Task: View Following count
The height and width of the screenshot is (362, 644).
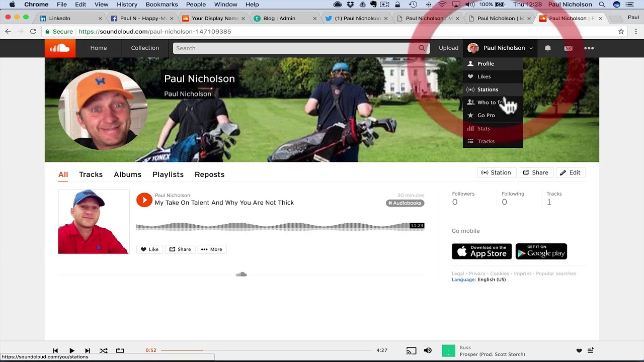Action: pos(513,198)
